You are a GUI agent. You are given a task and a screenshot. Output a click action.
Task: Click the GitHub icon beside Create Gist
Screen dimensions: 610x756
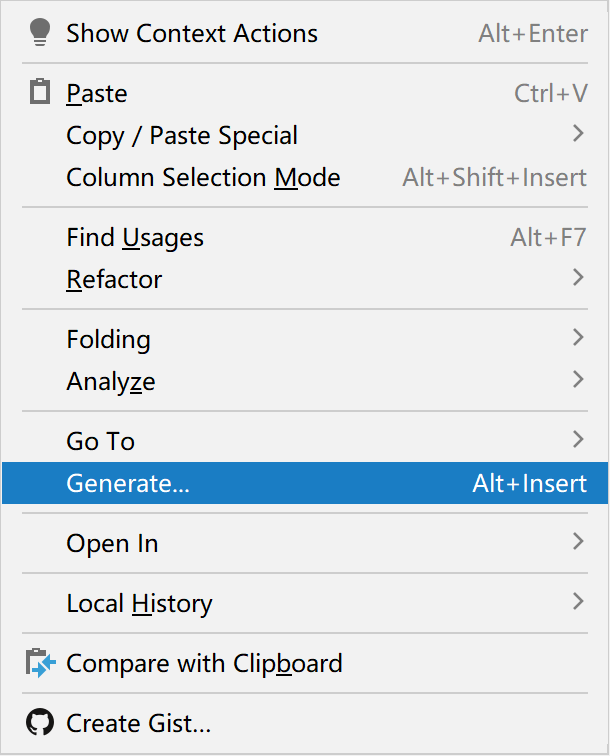[x=39, y=722]
